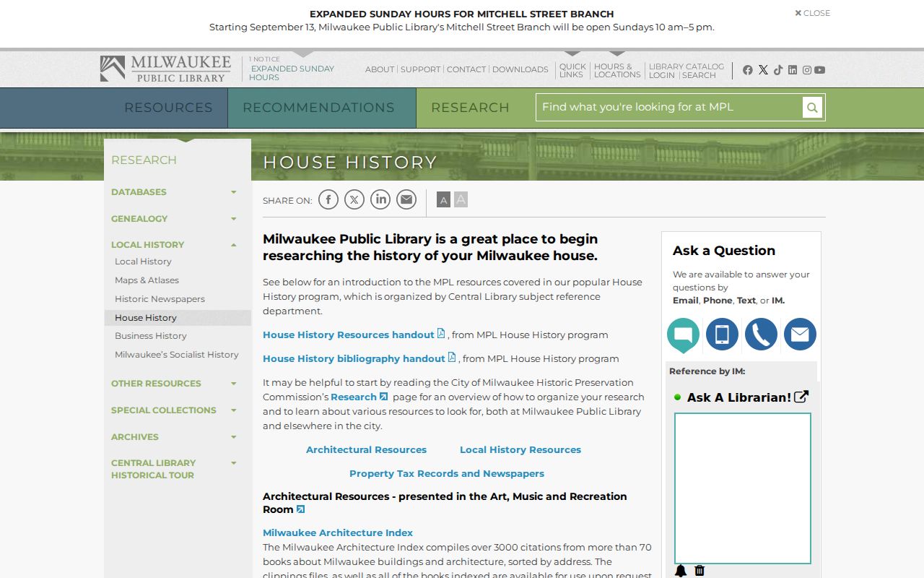Viewport: 924px width, 578px height.
Task: Open the TikTok icon in the header
Action: (778, 70)
